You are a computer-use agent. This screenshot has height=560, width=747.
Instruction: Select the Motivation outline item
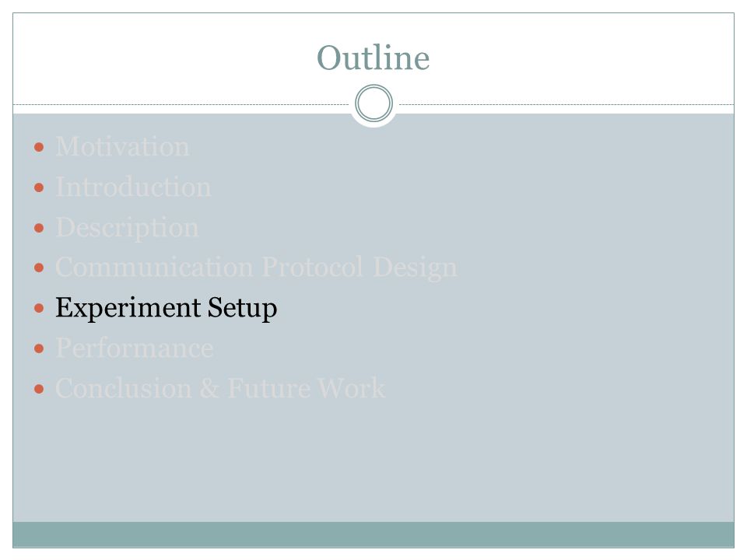(122, 147)
